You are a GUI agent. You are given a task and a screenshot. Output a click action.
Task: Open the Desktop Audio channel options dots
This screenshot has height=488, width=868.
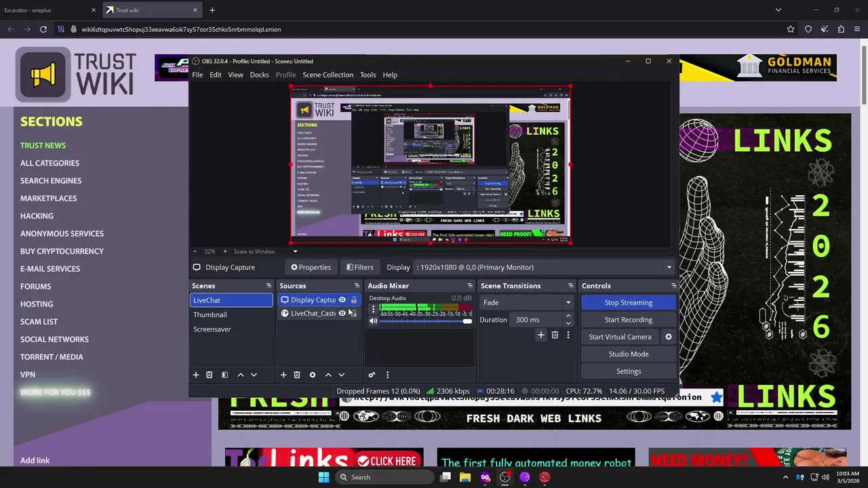click(x=373, y=309)
